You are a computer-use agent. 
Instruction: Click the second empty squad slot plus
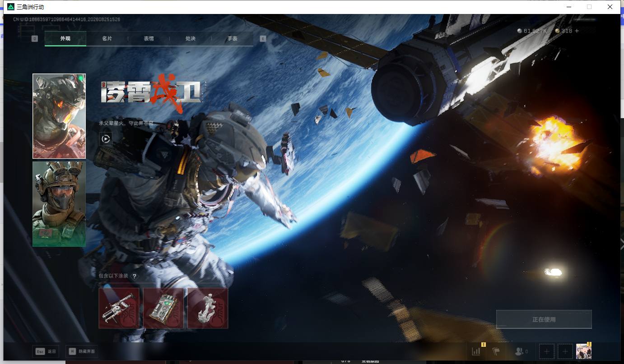pyautogui.click(x=565, y=351)
